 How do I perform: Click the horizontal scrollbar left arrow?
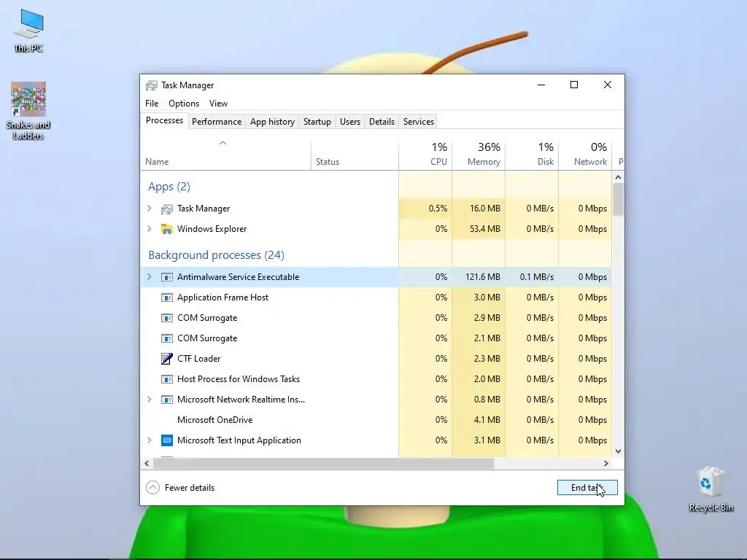pos(147,463)
